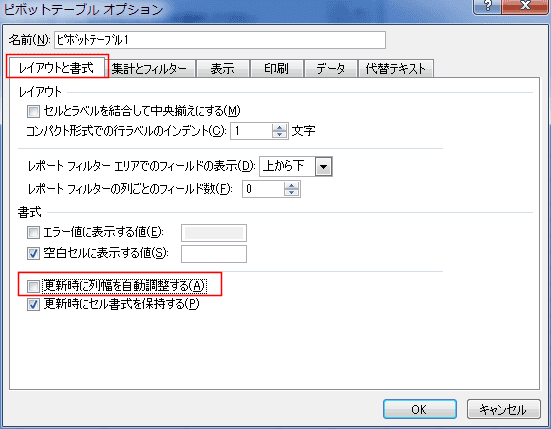The width and height of the screenshot is (551, 429).
Task: Toggle 更新時に列幅を自動調整する checkbox
Action: [33, 286]
